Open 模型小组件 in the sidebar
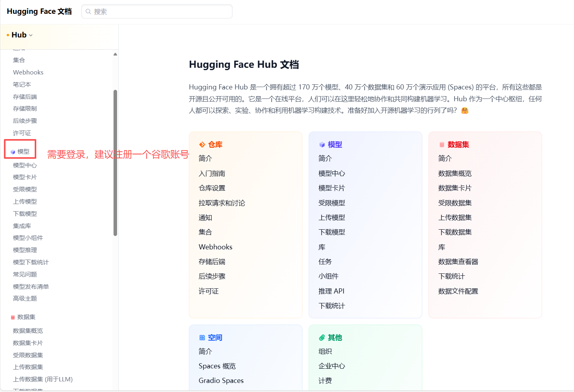The height and width of the screenshot is (392, 574). pyautogui.click(x=28, y=238)
